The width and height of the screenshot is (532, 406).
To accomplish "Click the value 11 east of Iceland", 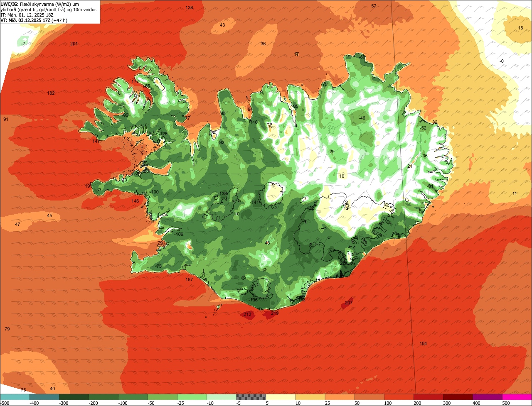I will click(515, 193).
